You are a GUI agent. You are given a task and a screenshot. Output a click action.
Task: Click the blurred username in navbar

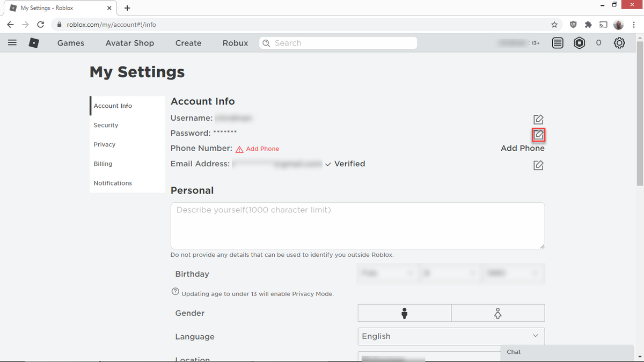(x=514, y=43)
